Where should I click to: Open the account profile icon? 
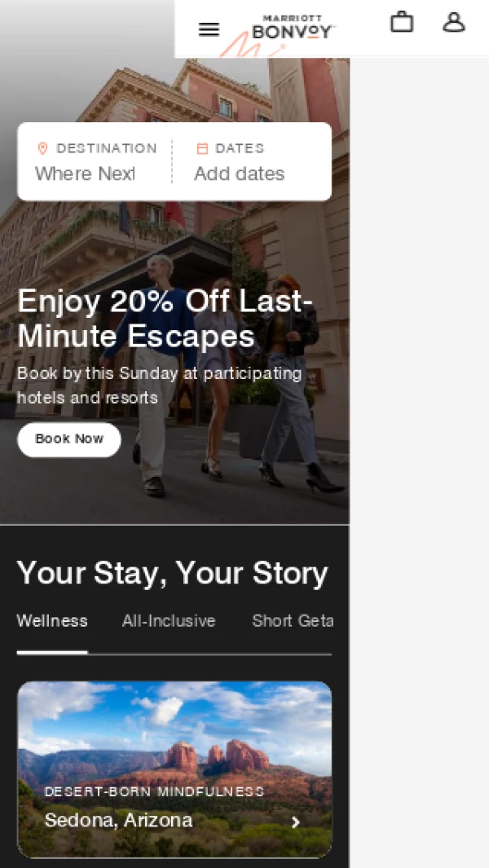tap(454, 22)
